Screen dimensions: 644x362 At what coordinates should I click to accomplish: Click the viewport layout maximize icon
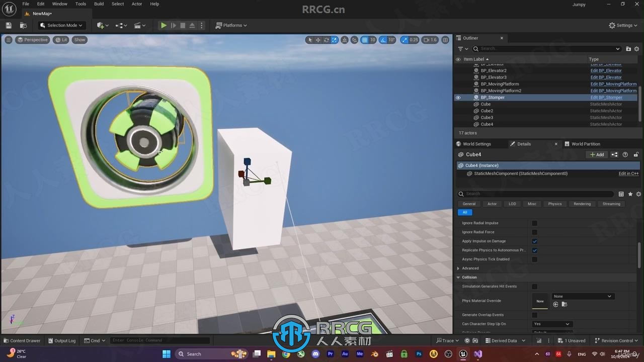tap(445, 40)
